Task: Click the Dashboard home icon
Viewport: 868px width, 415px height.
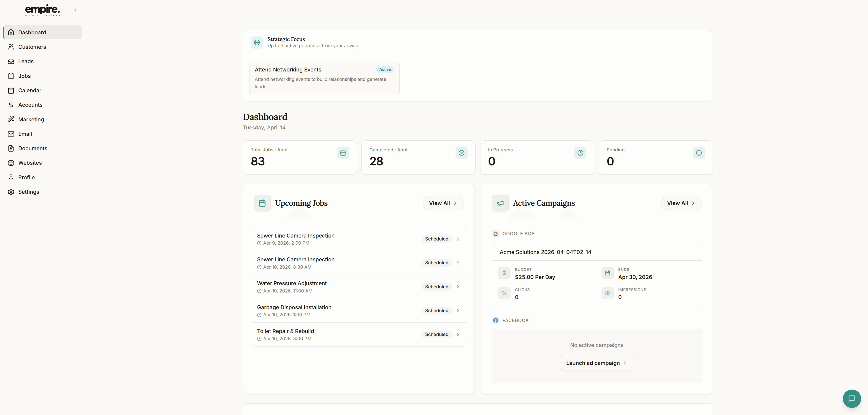Action: click(x=11, y=32)
